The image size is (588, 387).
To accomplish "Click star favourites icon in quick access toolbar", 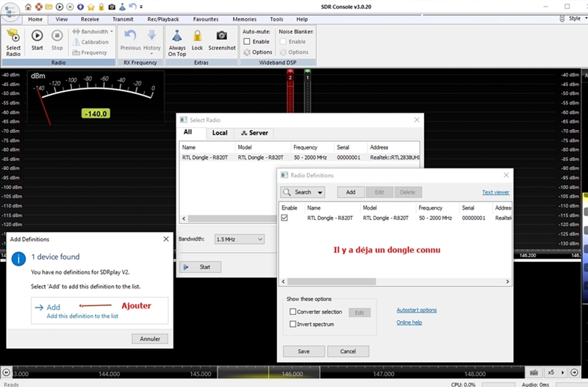I will point(90,7).
